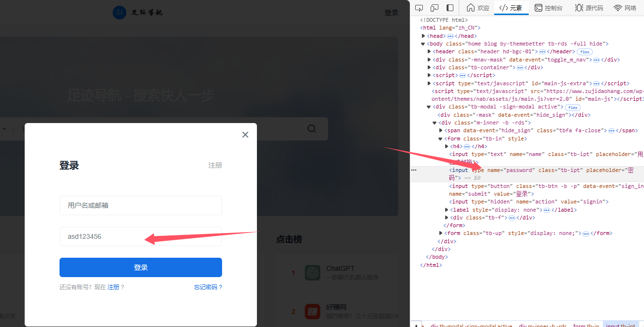Collapse the form tb-in node
The height and width of the screenshot is (327, 644).
click(x=441, y=139)
